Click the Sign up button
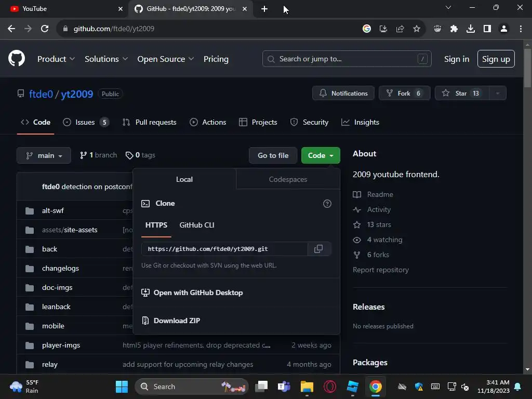The height and width of the screenshot is (399, 532). [x=496, y=59]
